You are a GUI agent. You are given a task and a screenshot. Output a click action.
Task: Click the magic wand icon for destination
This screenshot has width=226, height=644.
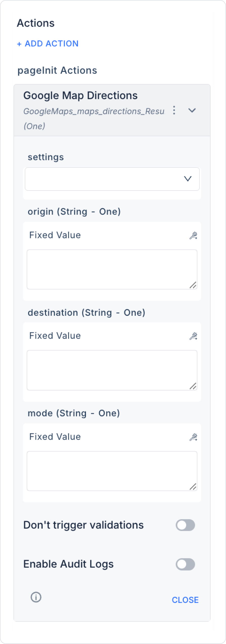(193, 336)
